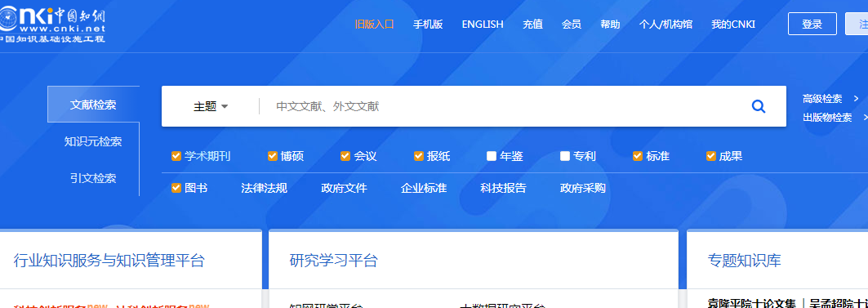The image size is (868, 308).
Task: Open 手机版 in top navigation
Action: coord(428,25)
